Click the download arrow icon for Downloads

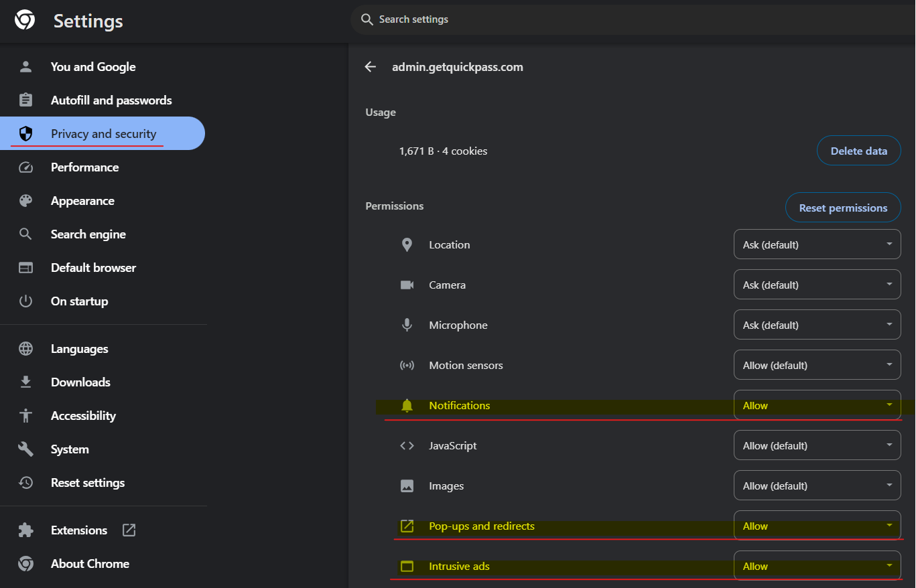(x=25, y=382)
